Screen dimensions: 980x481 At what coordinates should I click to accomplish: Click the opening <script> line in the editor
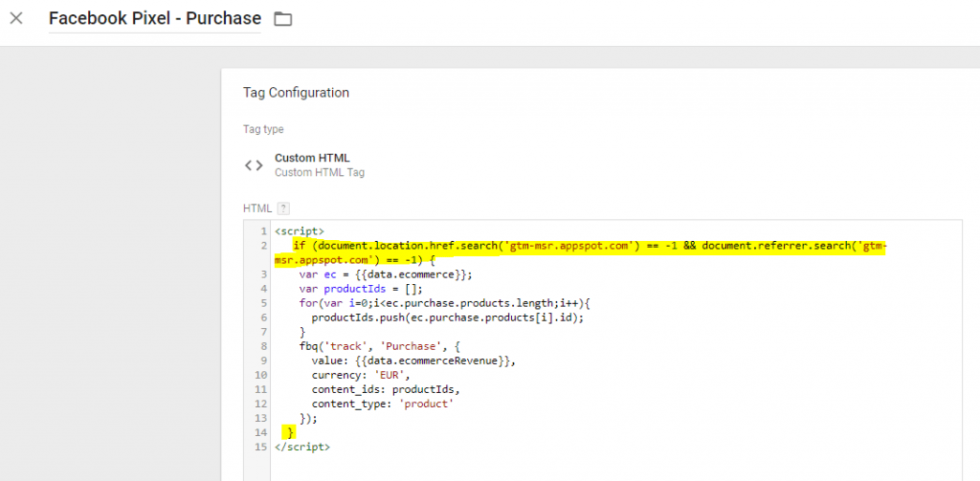(x=300, y=231)
